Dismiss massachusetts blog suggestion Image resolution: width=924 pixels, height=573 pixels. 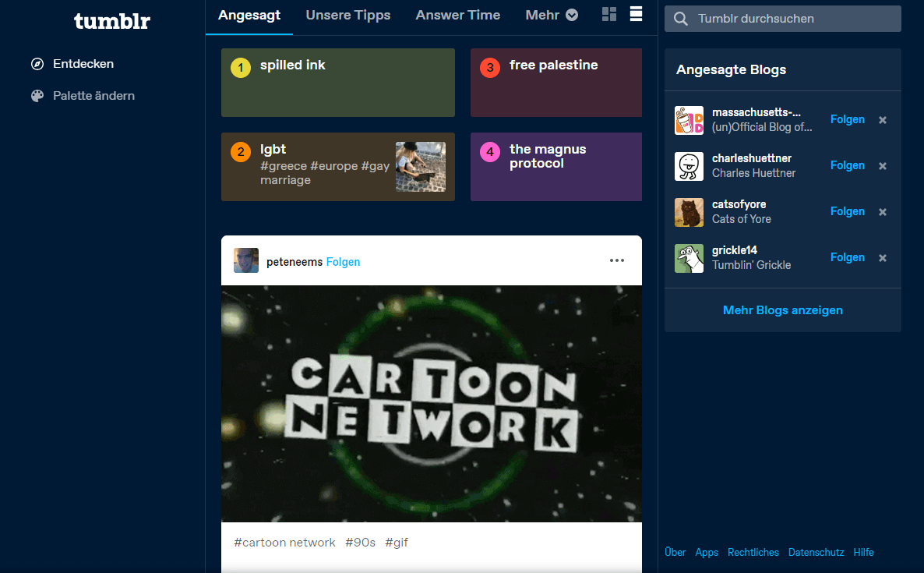tap(883, 120)
